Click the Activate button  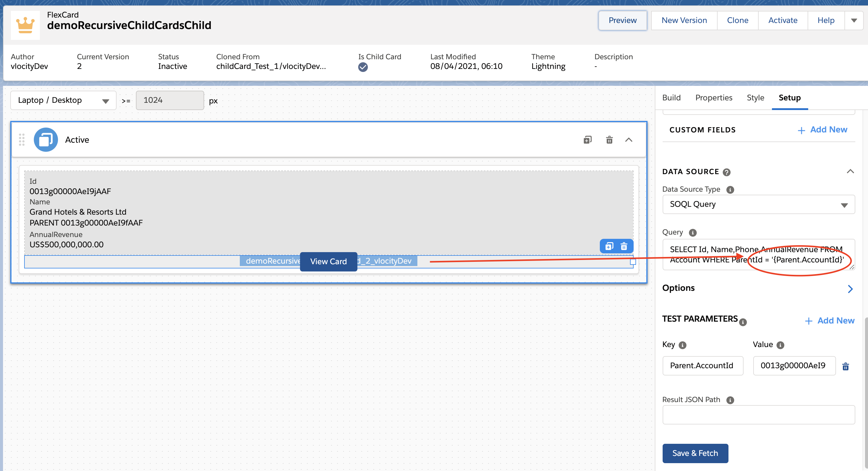[x=783, y=20]
